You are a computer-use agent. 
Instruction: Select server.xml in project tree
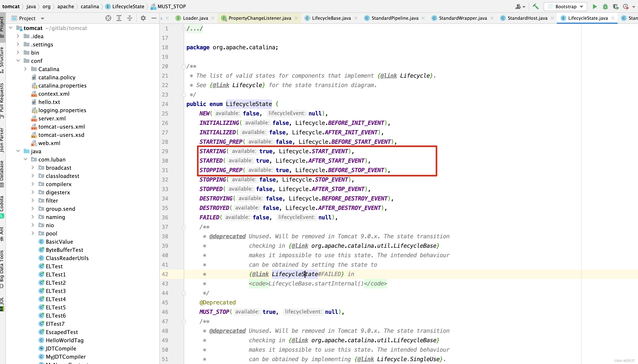coord(52,119)
